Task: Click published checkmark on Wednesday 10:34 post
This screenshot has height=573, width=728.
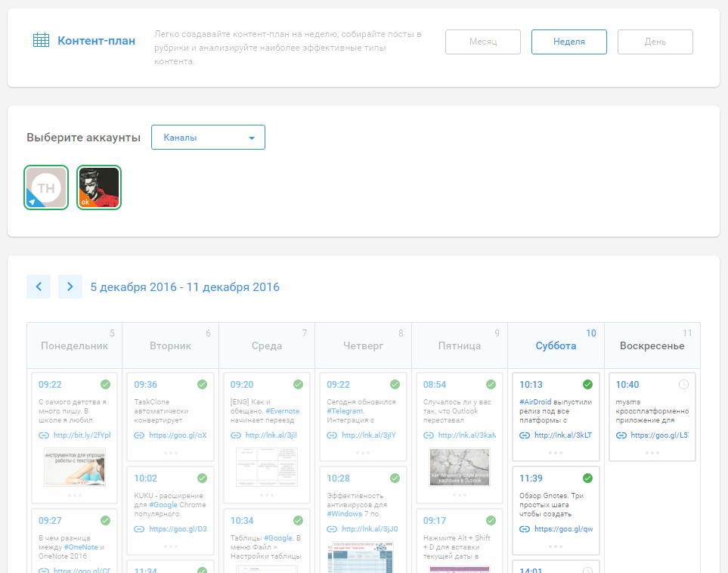Action: (x=298, y=521)
